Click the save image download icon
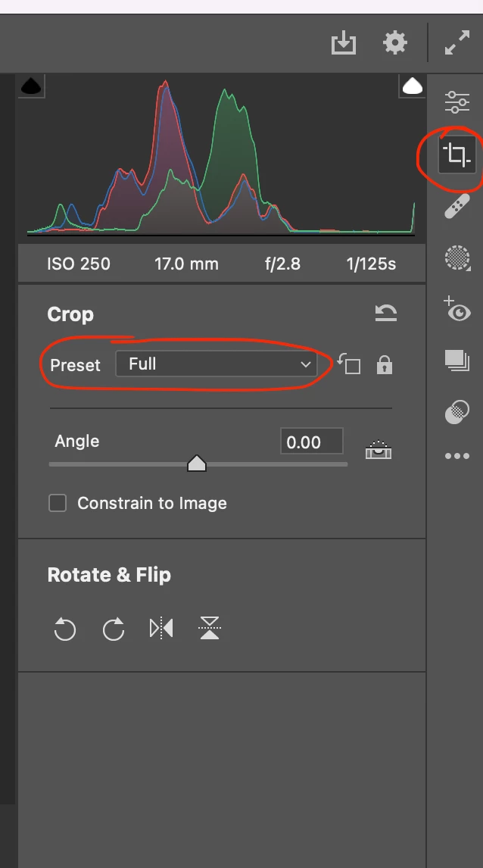Image resolution: width=483 pixels, height=868 pixels. [344, 43]
